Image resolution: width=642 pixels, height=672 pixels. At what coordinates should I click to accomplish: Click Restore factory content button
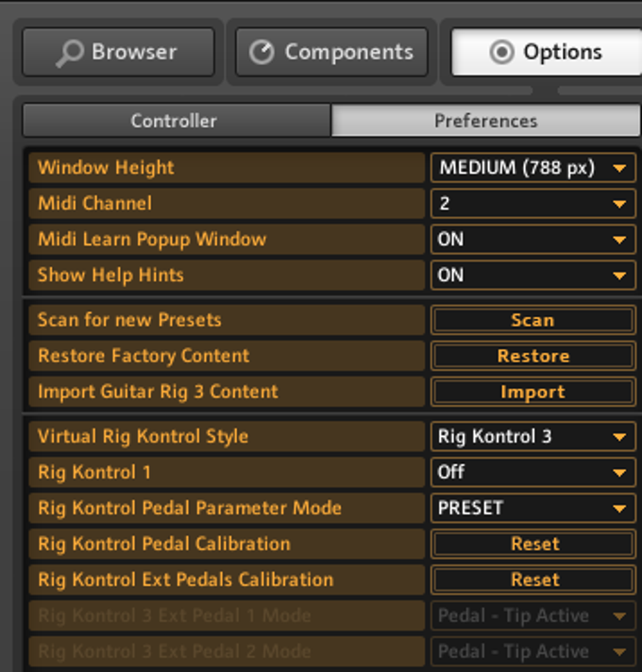click(x=532, y=356)
